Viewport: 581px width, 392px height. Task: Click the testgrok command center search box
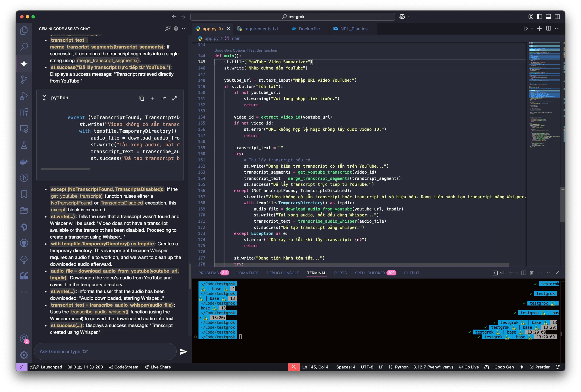[293, 17]
